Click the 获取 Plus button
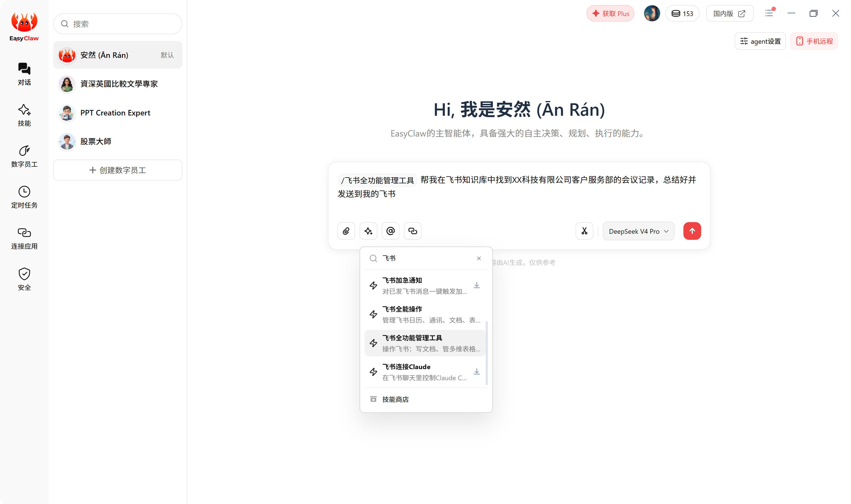 click(x=610, y=14)
